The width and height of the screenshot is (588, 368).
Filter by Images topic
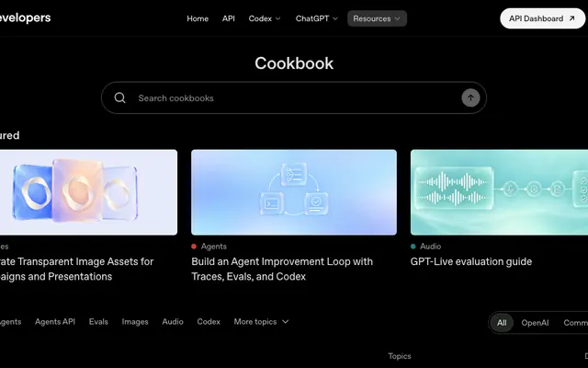click(135, 322)
